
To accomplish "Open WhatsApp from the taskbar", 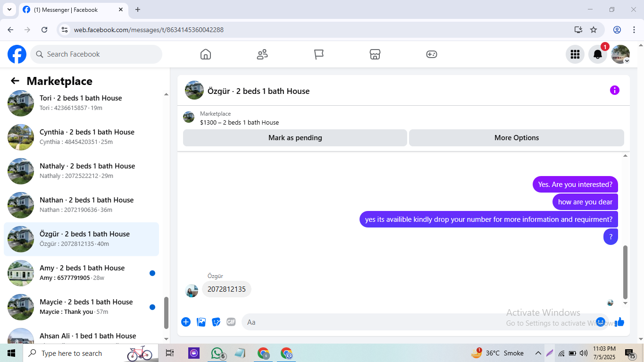I will pos(217,353).
